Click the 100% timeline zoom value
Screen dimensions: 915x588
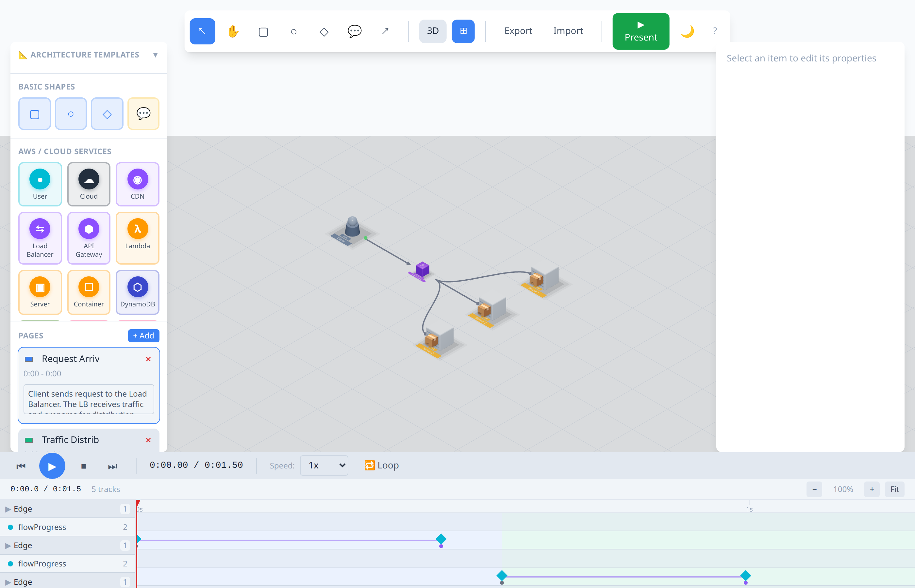(x=843, y=489)
